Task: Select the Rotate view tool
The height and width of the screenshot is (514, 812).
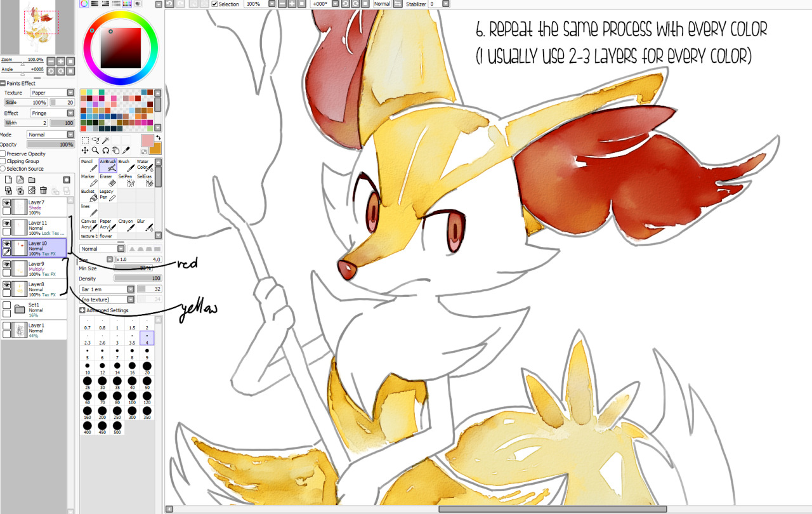Action: (x=105, y=150)
